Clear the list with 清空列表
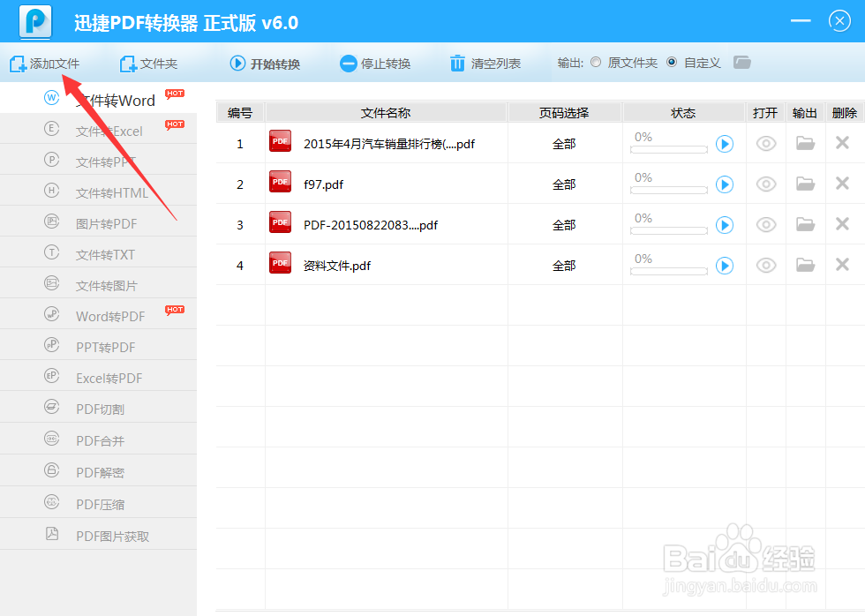This screenshot has height=616, width=865. point(485,64)
